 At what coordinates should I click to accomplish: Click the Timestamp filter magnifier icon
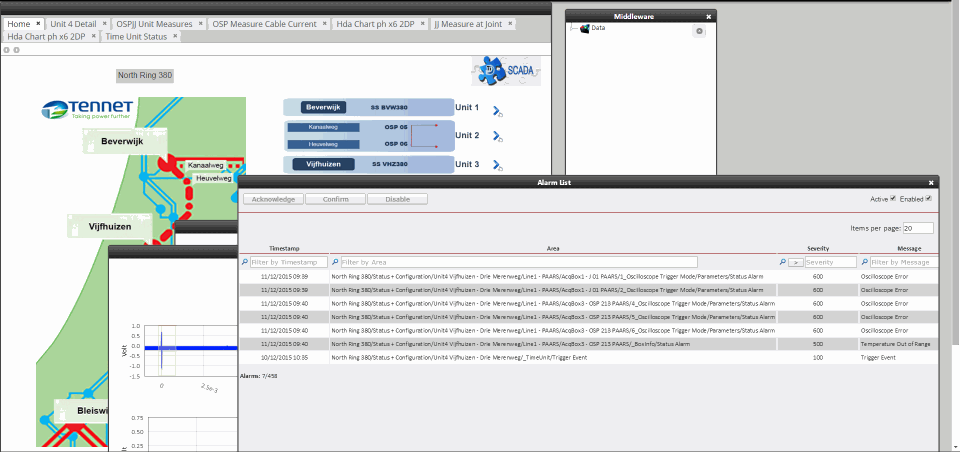[x=243, y=262]
